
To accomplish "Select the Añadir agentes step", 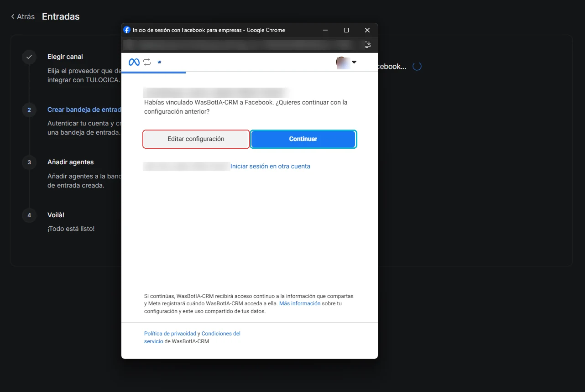I will tap(70, 162).
